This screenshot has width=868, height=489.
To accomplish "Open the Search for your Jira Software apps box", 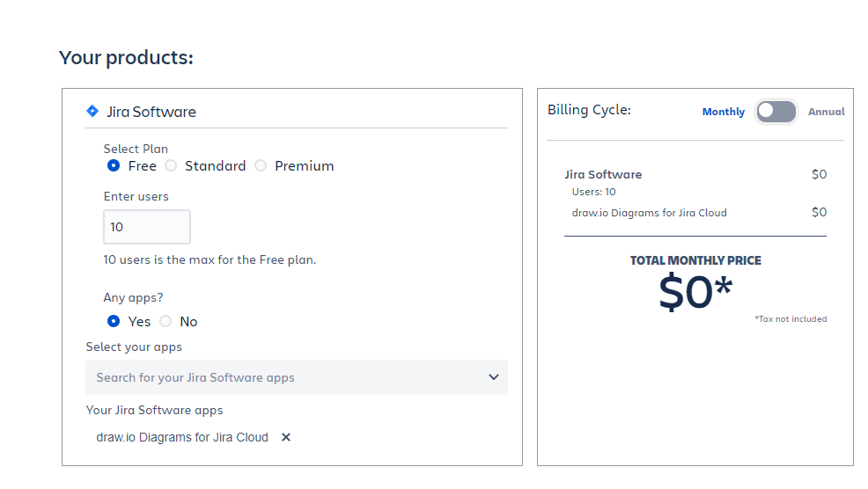I will tap(282, 377).
